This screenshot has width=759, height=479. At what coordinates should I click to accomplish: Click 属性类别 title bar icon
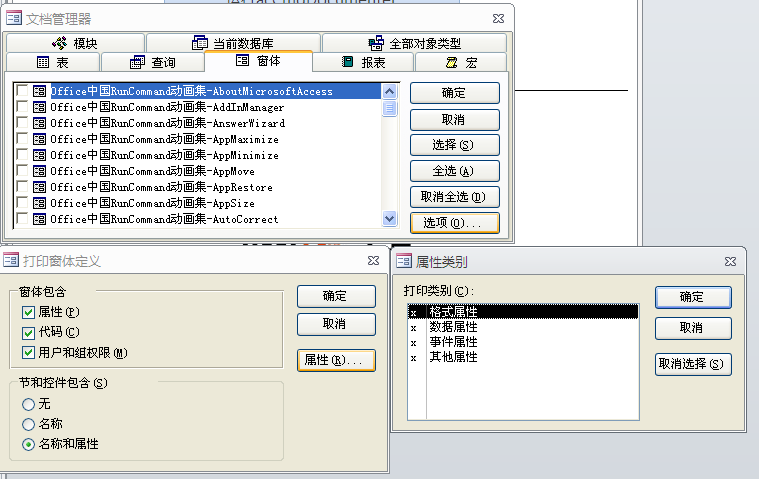click(404, 261)
